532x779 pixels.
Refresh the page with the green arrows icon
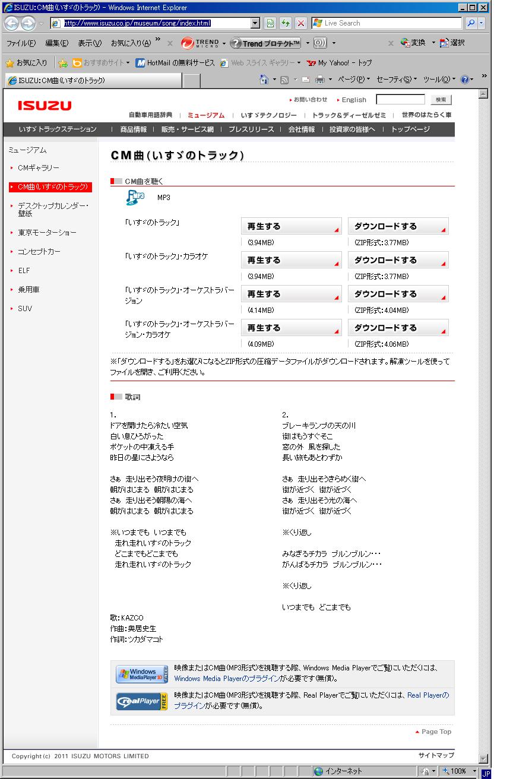pyautogui.click(x=286, y=23)
